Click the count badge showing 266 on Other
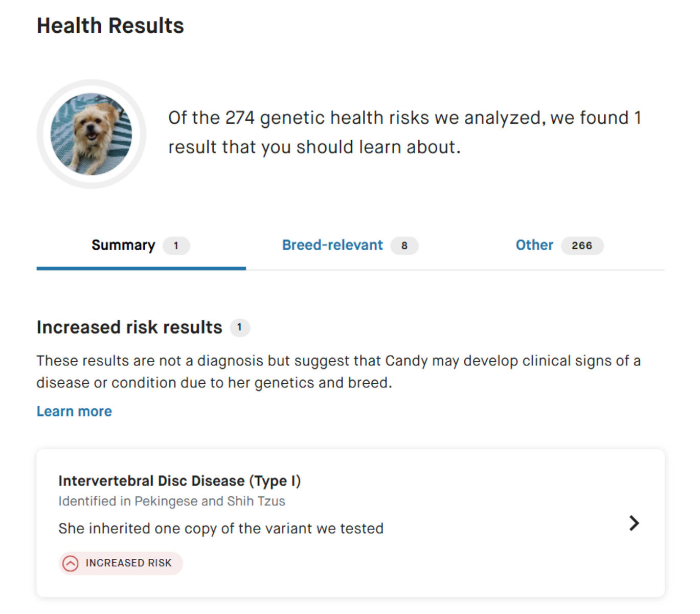Viewport: 700px width, 614px height. (582, 246)
